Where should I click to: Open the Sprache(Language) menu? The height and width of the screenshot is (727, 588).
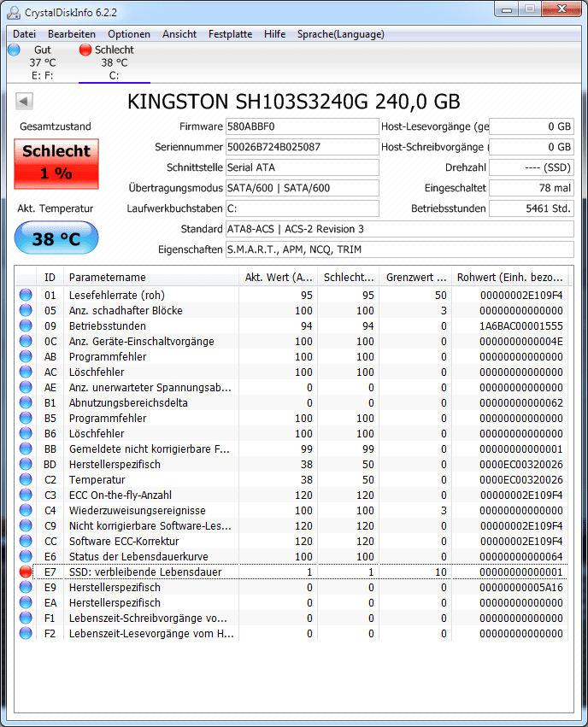click(x=341, y=34)
